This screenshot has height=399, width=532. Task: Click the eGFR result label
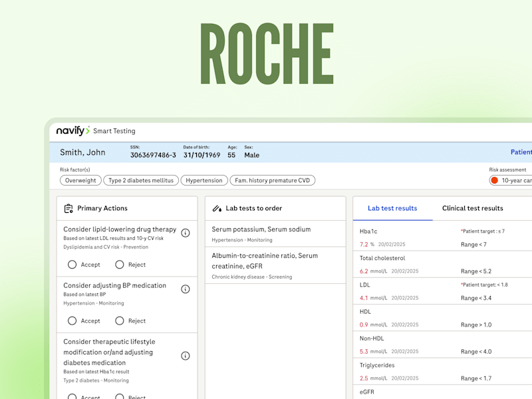coord(367,392)
